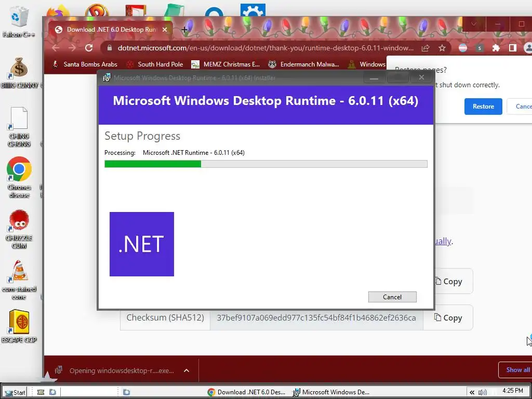The image size is (532, 399).
Task: Close the Desktop Runtime installer window
Action: [421, 77]
